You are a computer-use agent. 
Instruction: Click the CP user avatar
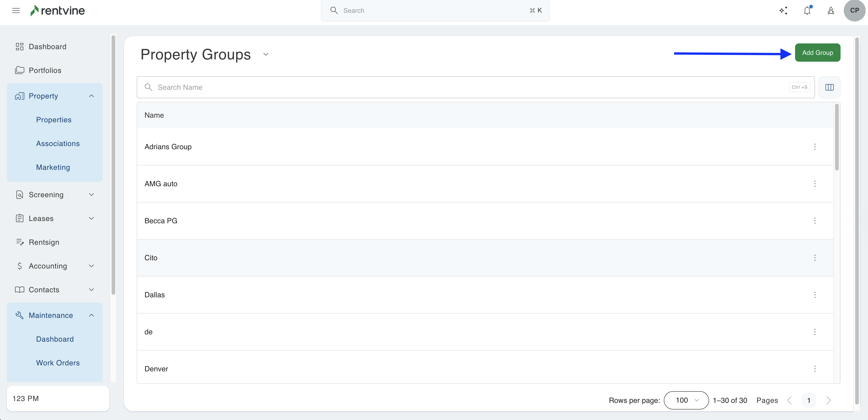[x=854, y=11]
